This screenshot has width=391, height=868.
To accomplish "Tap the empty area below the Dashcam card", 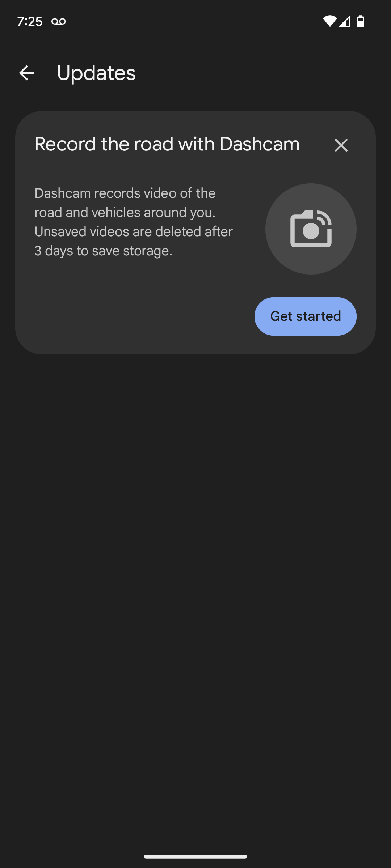I will 195,542.
